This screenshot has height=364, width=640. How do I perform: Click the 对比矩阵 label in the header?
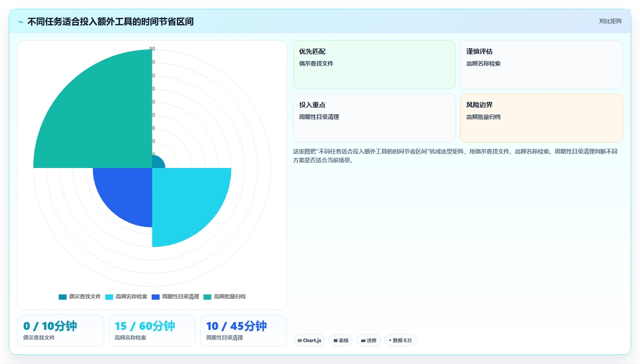(x=610, y=21)
